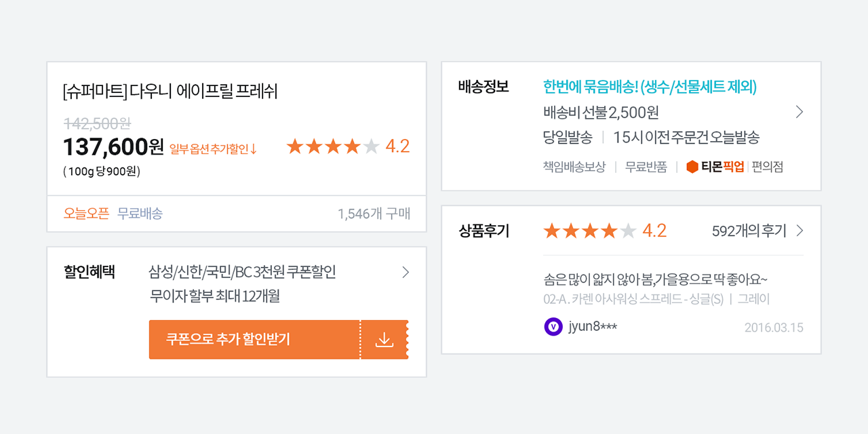The height and width of the screenshot is (434, 868).
Task: Click the third star of the review rating stars
Action: [590, 231]
